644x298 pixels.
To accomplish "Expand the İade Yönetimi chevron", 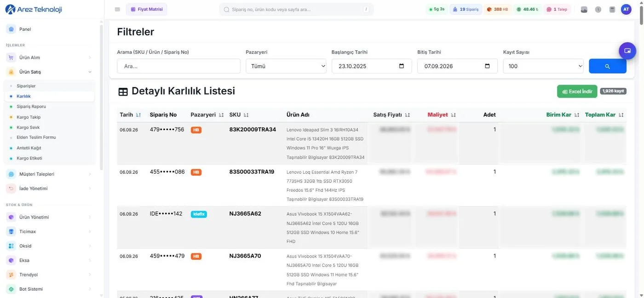I will click(90, 189).
